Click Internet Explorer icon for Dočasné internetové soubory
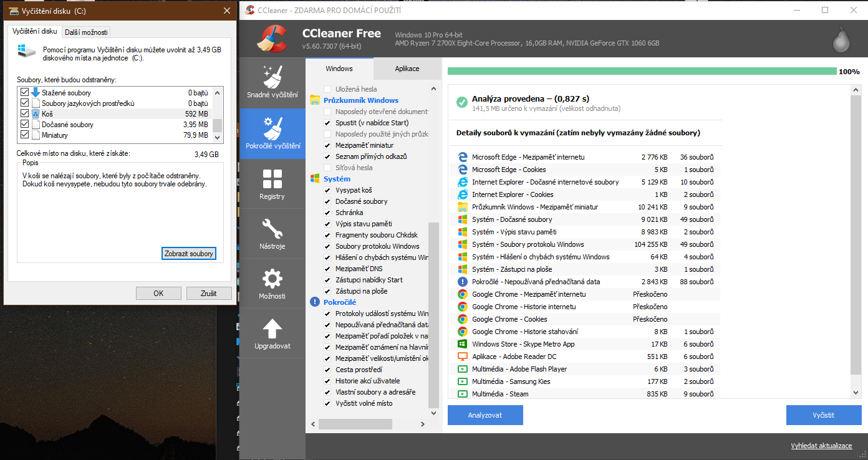 tap(462, 182)
